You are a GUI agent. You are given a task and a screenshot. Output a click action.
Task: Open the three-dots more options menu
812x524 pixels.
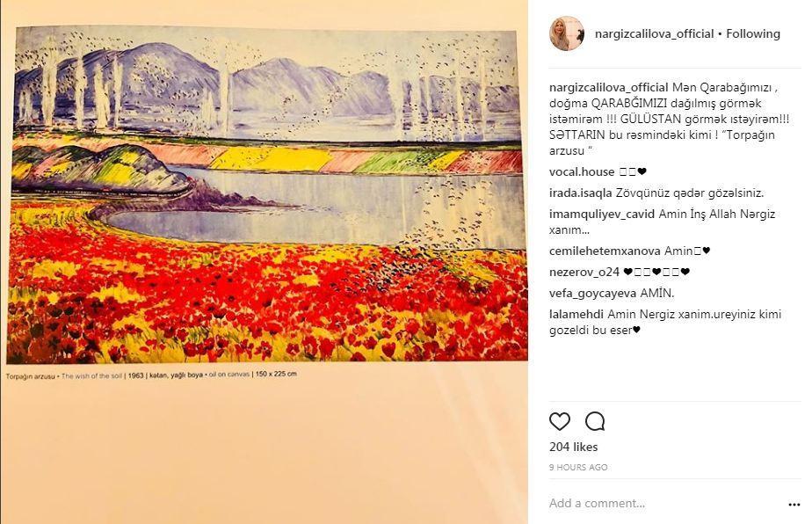coord(794,505)
